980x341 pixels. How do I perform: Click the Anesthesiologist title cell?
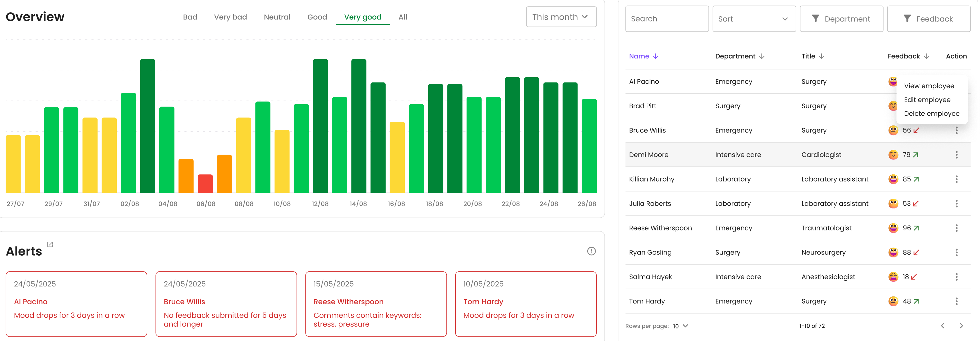pos(828,277)
